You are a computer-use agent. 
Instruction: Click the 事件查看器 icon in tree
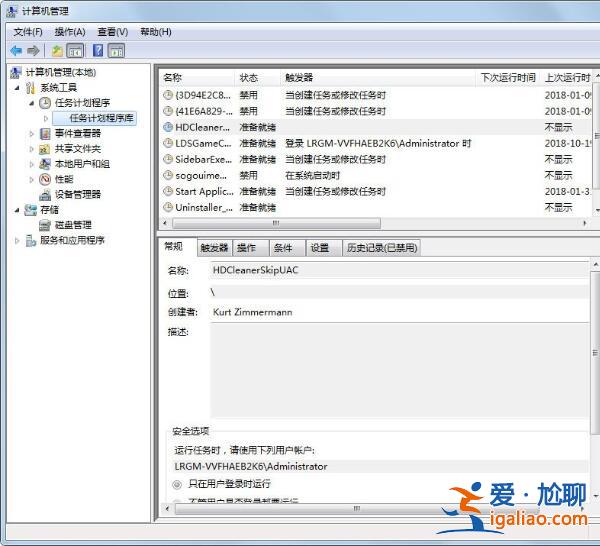45,134
